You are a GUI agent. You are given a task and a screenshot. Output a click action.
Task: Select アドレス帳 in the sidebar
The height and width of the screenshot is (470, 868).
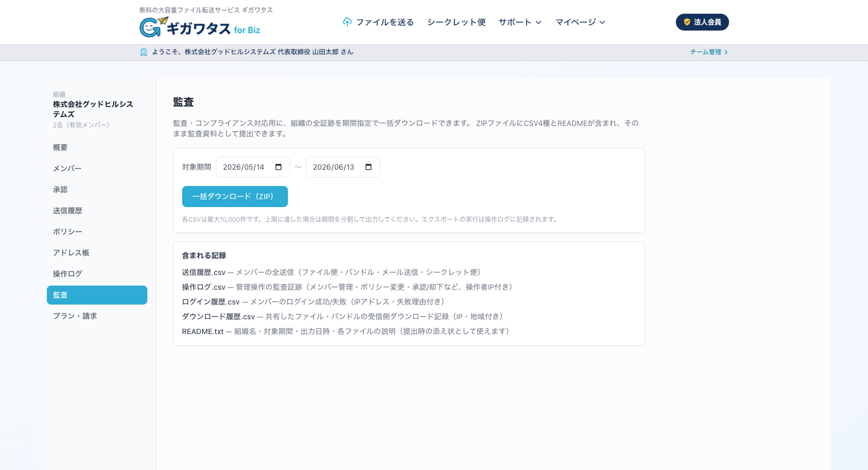tap(97, 253)
